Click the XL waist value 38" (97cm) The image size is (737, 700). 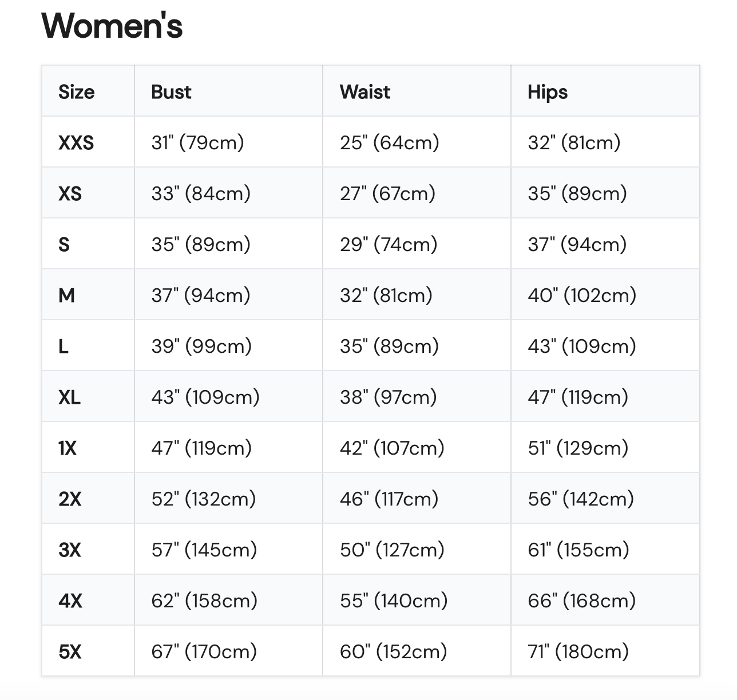click(x=388, y=397)
